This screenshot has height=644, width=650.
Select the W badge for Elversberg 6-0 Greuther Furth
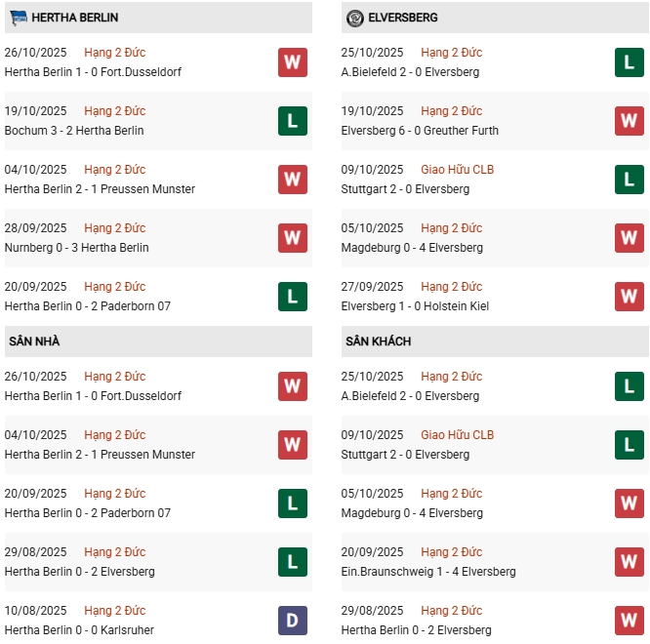629,121
